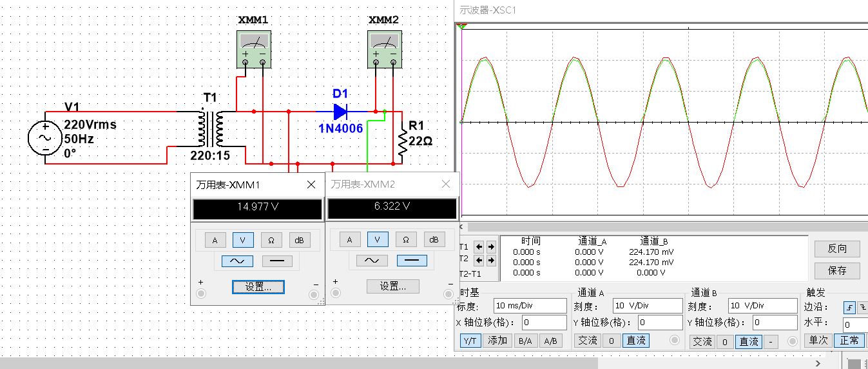Click 设置... button in XMM1 multimeter
The image size is (868, 369).
tap(258, 286)
